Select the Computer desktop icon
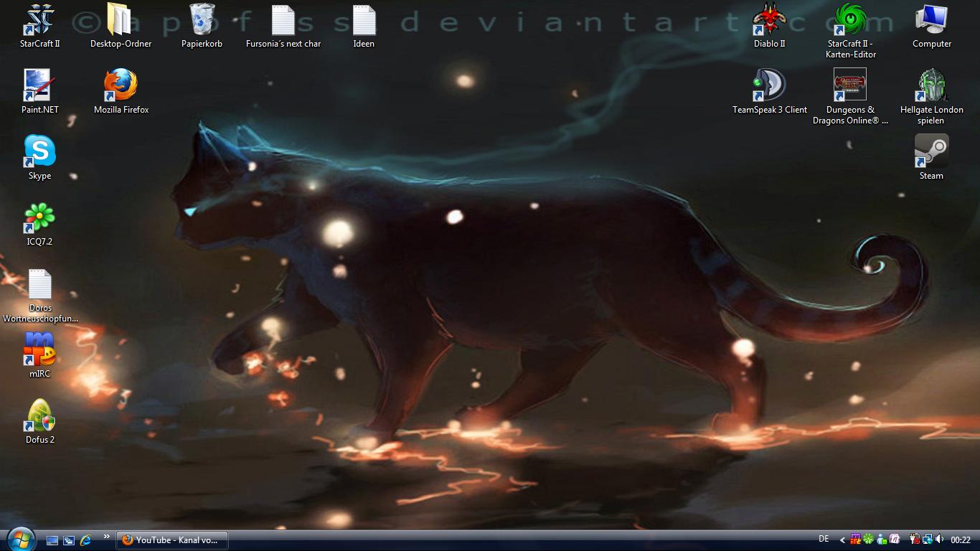 tap(932, 26)
